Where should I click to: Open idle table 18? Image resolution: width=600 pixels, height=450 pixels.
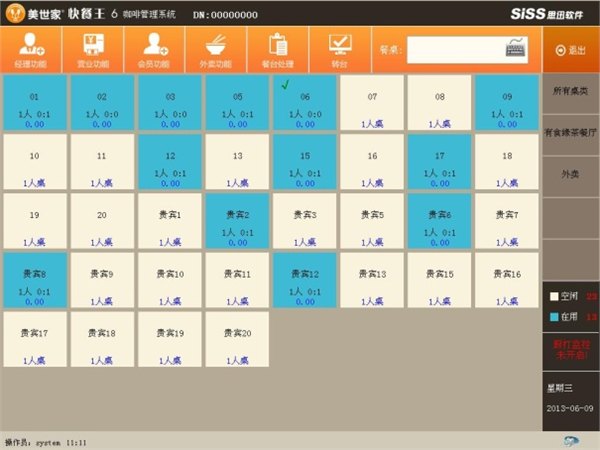tap(507, 162)
